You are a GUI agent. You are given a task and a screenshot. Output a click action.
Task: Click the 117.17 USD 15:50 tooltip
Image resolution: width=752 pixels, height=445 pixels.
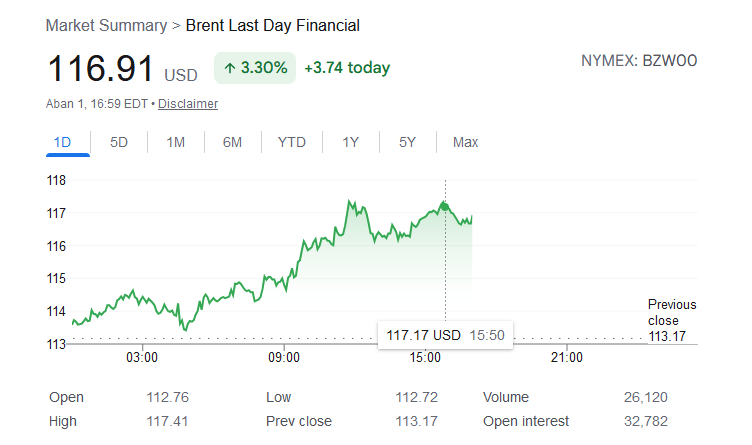pyautogui.click(x=445, y=335)
